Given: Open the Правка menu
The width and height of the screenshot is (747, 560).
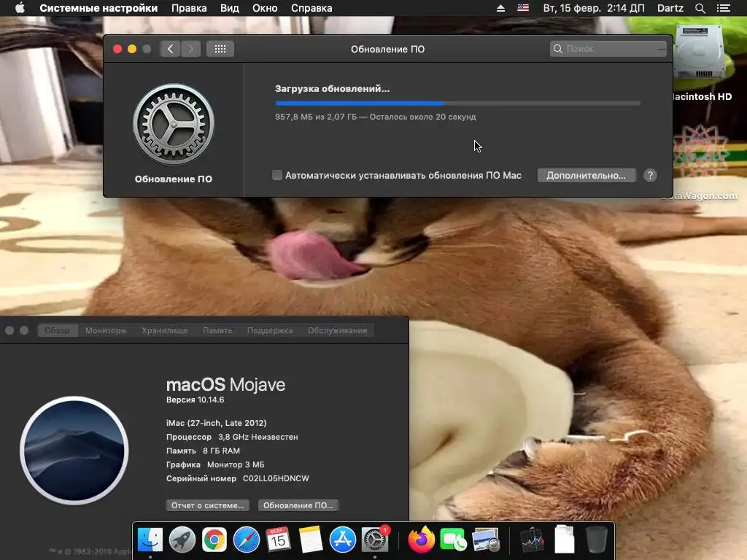Looking at the screenshot, I should click(189, 8).
